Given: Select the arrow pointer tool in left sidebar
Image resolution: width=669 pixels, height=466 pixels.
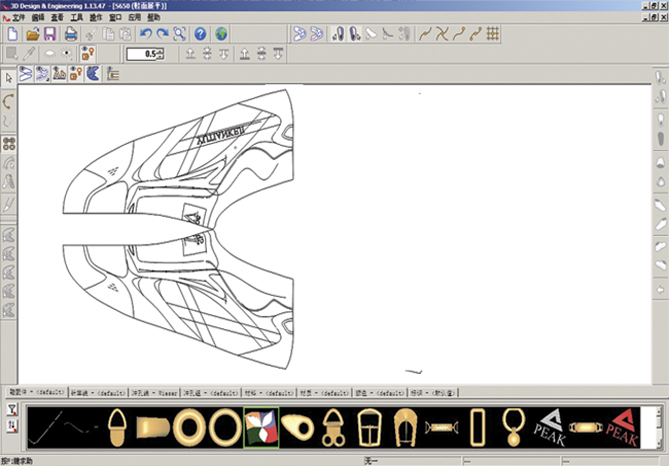Looking at the screenshot, I should [x=9, y=78].
